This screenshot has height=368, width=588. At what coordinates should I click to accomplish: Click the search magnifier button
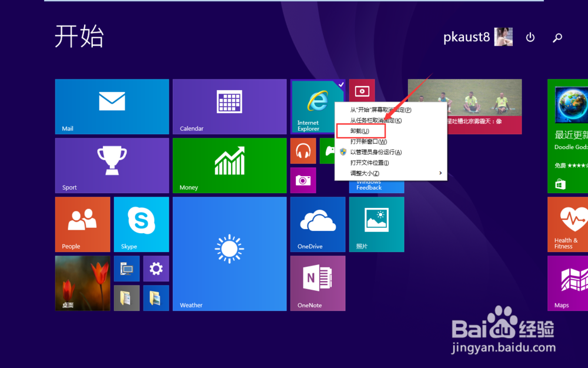[557, 37]
